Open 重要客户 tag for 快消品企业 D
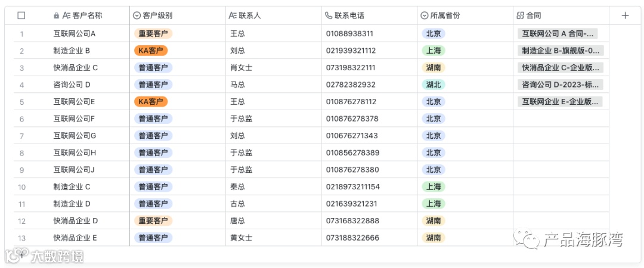 coord(153,221)
